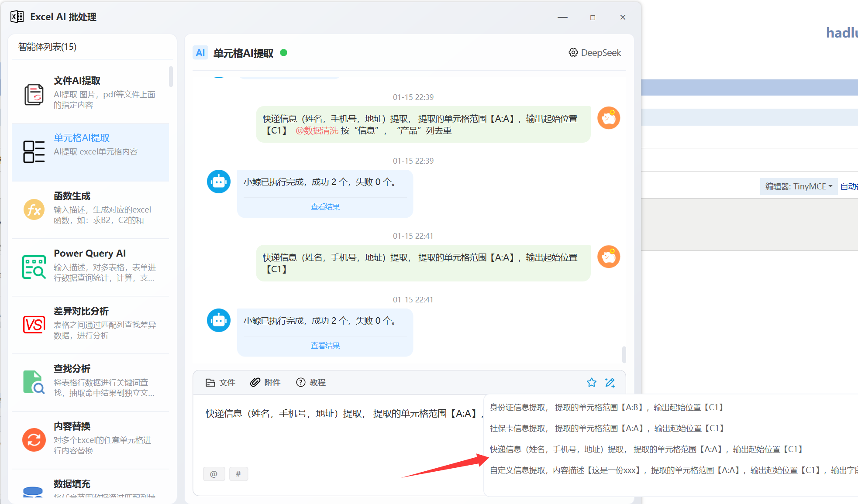Select 身份证信息提取 suggestion
Screen dimensions: 858x504
click(606, 408)
